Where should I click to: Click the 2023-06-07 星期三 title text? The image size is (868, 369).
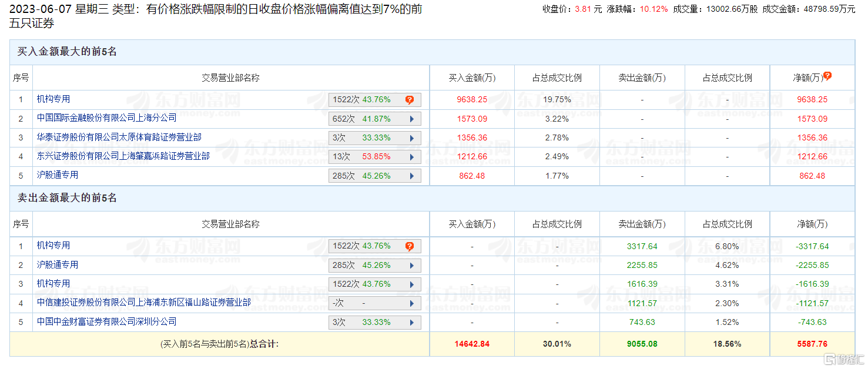coord(58,9)
